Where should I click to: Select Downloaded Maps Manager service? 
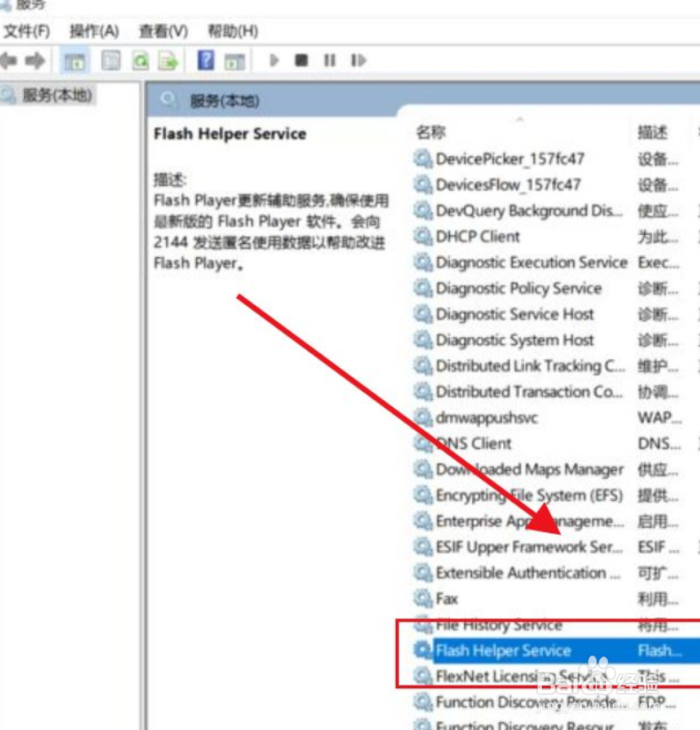(x=530, y=469)
